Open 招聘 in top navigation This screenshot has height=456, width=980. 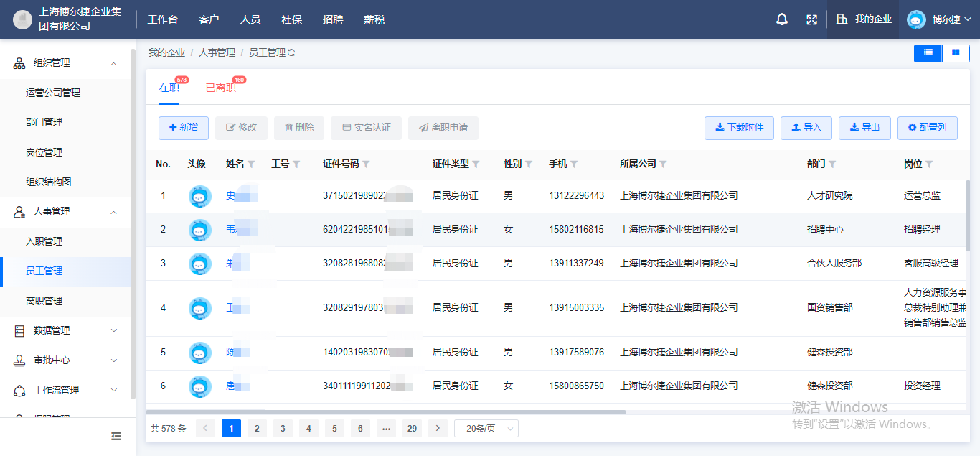click(x=333, y=19)
